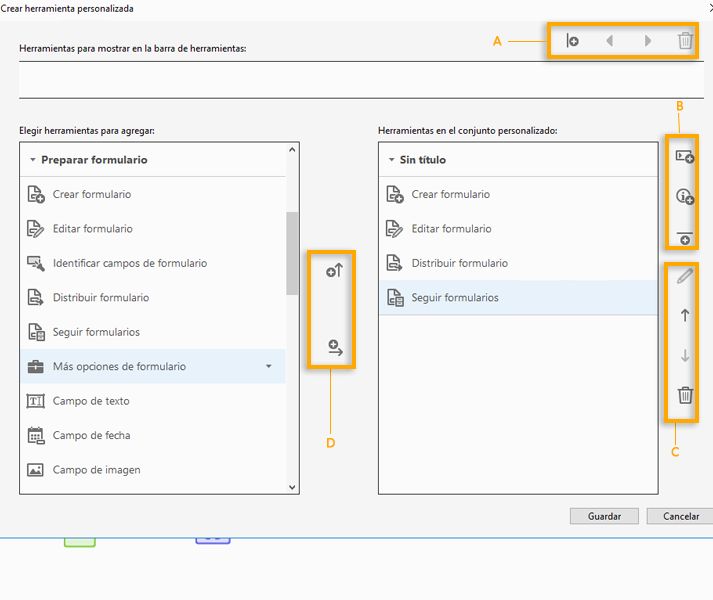
Task: Select Seguir formularios icon in left list
Action: 36,332
